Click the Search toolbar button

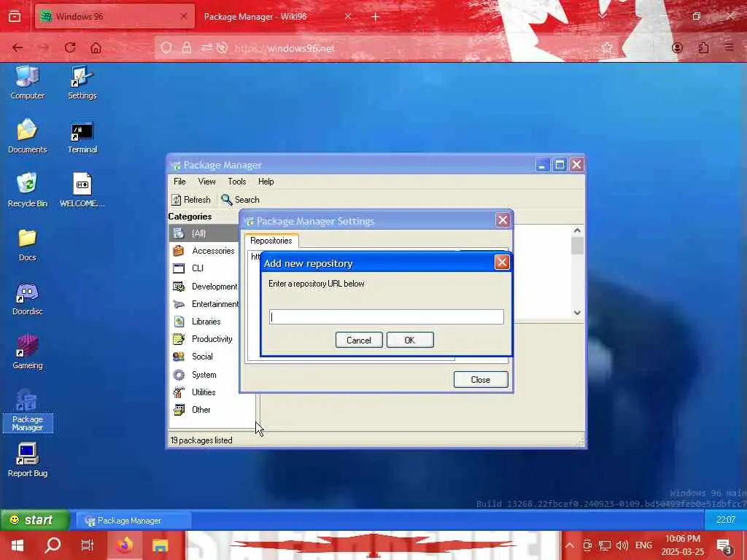point(240,200)
